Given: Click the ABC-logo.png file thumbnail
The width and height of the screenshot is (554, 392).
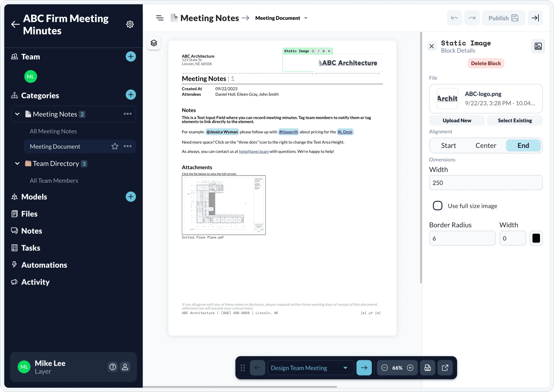Looking at the screenshot, I should pos(447,98).
